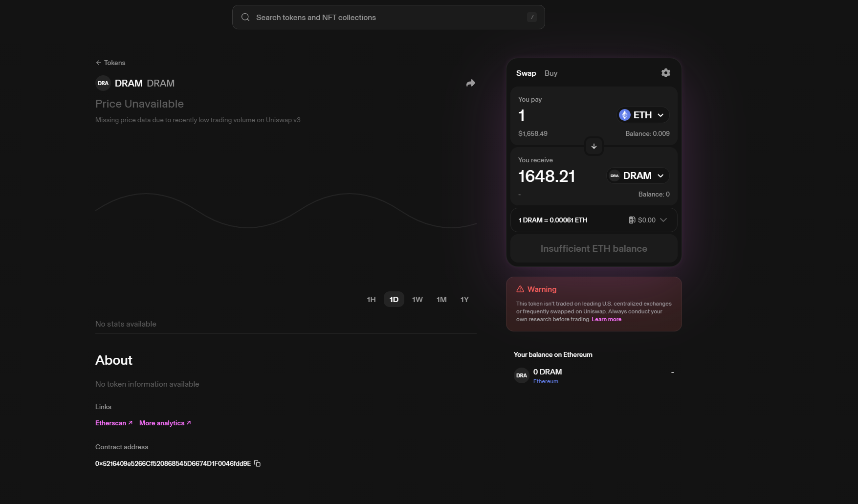Viewport: 858px width, 504px height.
Task: Open the ETH token selector dropdown
Action: pos(642,115)
